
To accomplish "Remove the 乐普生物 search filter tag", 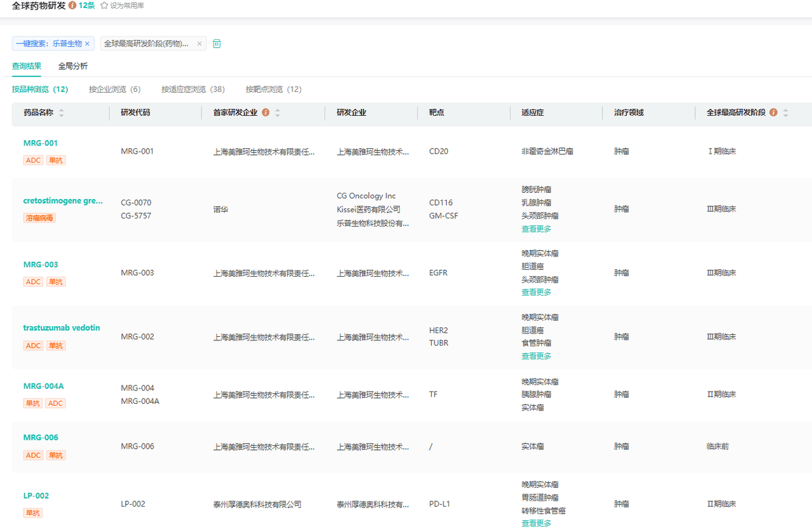I will 87,44.
